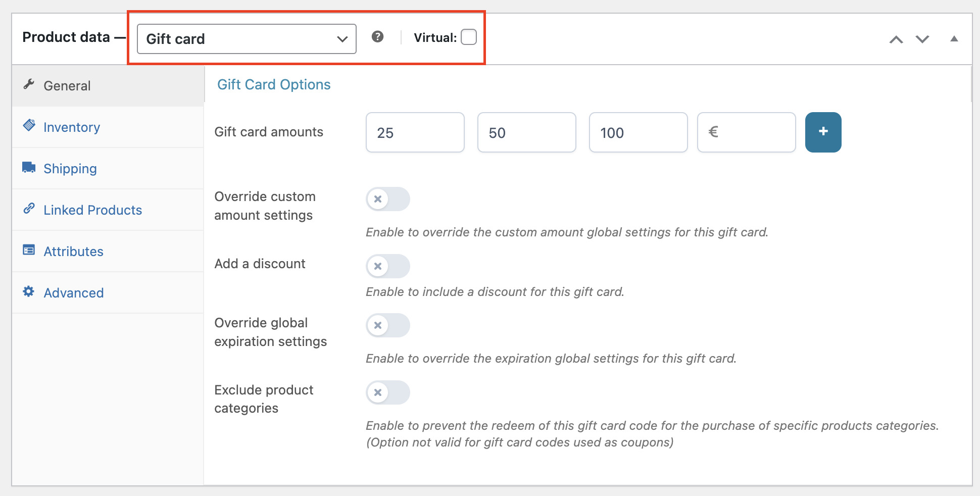Image resolution: width=980 pixels, height=496 pixels.
Task: Tick the Virtual checkbox
Action: tap(469, 37)
